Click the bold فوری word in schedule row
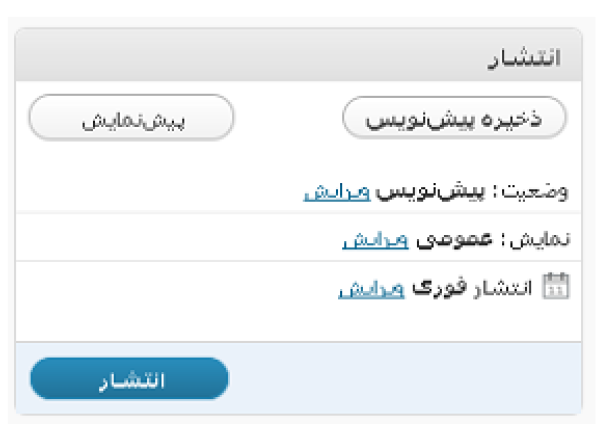Viewport: 615px width, 428px height. pos(440,288)
